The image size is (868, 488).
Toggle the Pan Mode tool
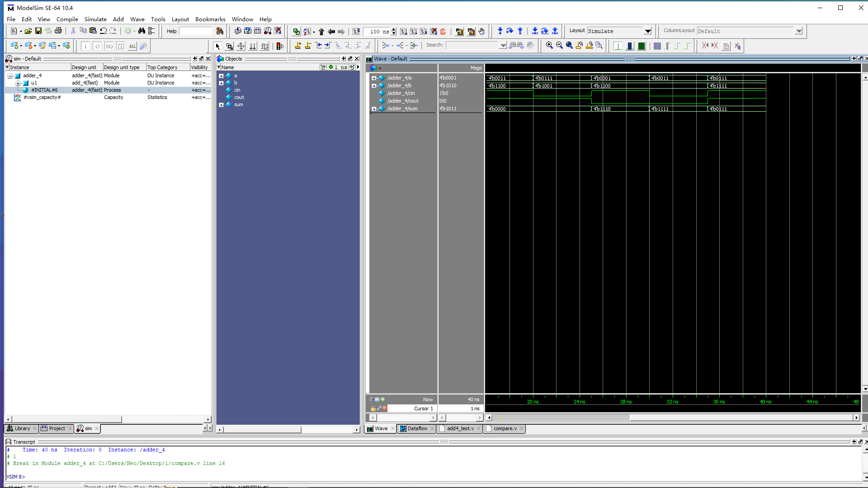[241, 46]
